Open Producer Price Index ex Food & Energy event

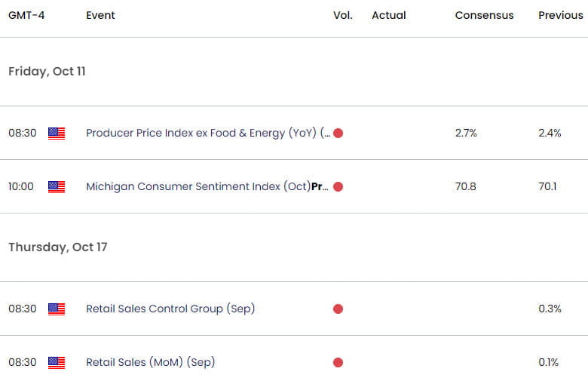tap(208, 133)
